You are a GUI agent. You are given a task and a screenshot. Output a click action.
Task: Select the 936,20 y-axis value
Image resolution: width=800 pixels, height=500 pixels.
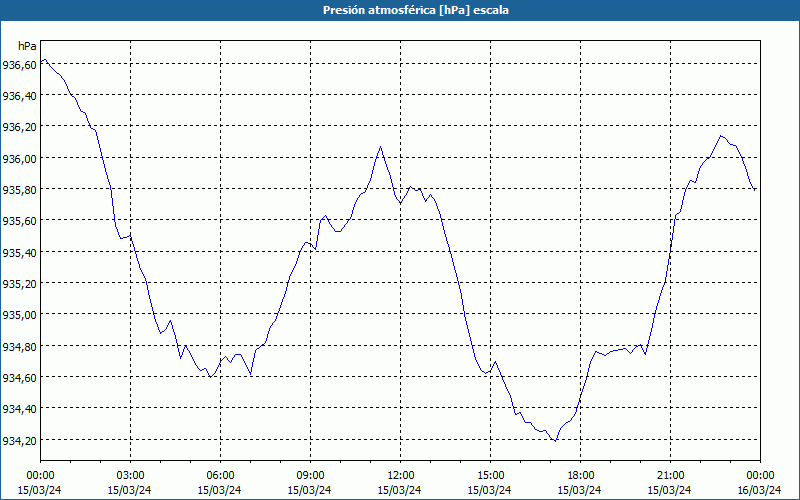tap(19, 127)
